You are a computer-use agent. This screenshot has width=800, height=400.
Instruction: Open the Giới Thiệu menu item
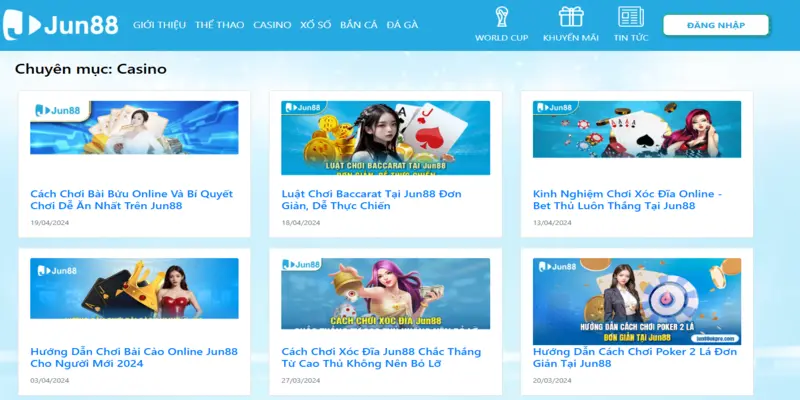pyautogui.click(x=159, y=24)
